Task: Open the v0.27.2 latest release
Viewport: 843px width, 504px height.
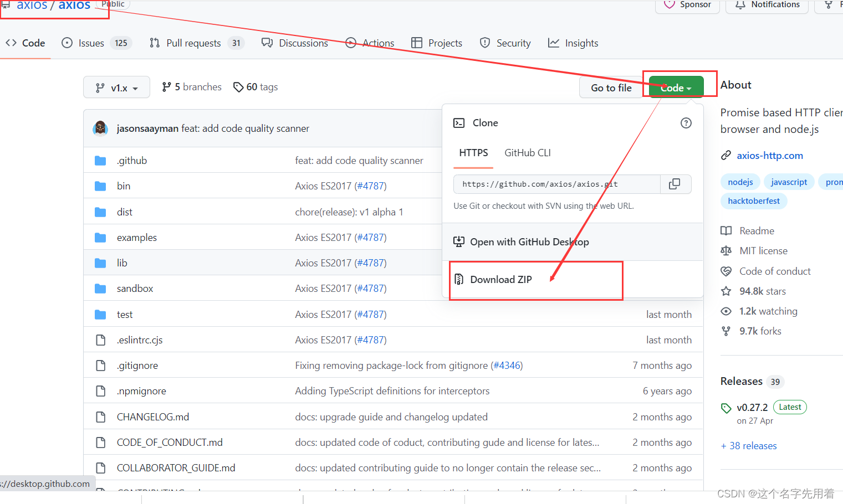Action: (752, 408)
